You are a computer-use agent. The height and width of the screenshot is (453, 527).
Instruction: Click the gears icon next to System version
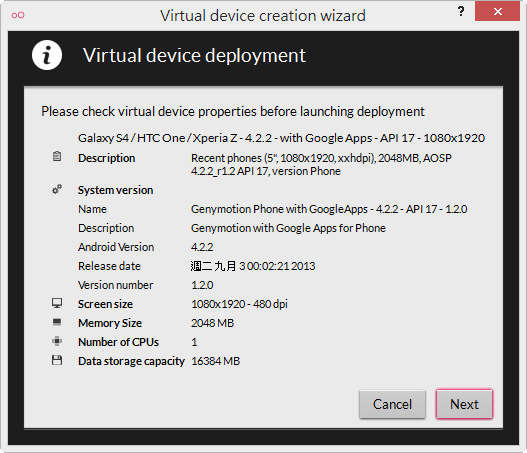point(57,189)
